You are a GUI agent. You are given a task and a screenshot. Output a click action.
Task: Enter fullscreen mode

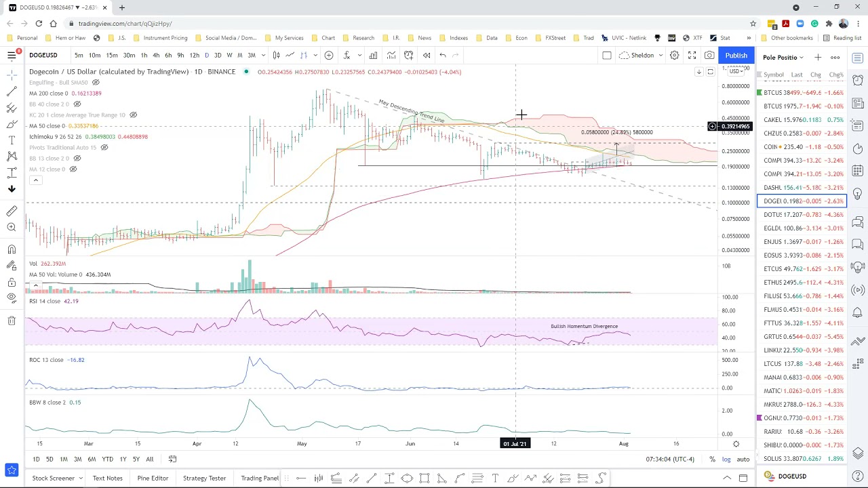692,55
